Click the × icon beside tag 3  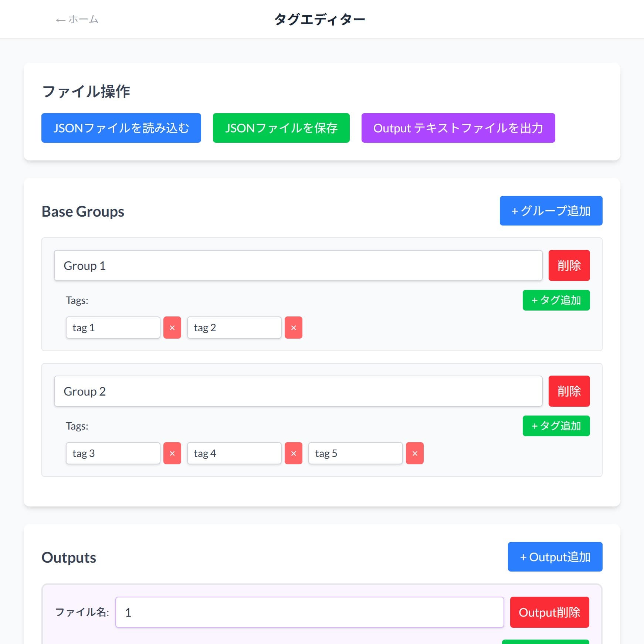click(172, 453)
